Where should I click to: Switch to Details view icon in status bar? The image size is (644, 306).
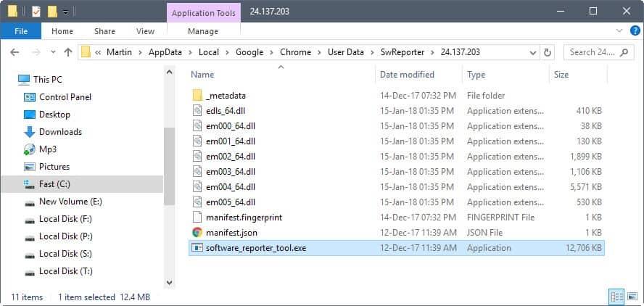(616, 296)
